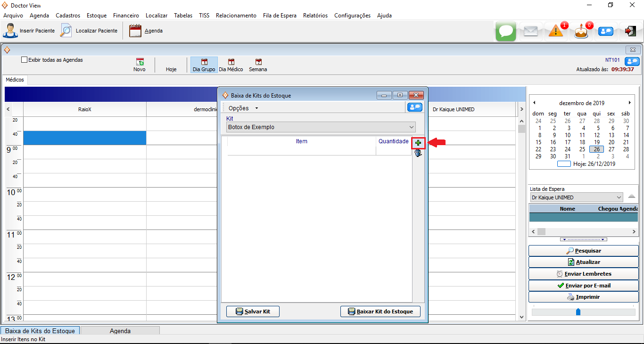This screenshot has width=644, height=344.
Task: Expand the Lista de Espera doctor dropdown
Action: point(619,197)
